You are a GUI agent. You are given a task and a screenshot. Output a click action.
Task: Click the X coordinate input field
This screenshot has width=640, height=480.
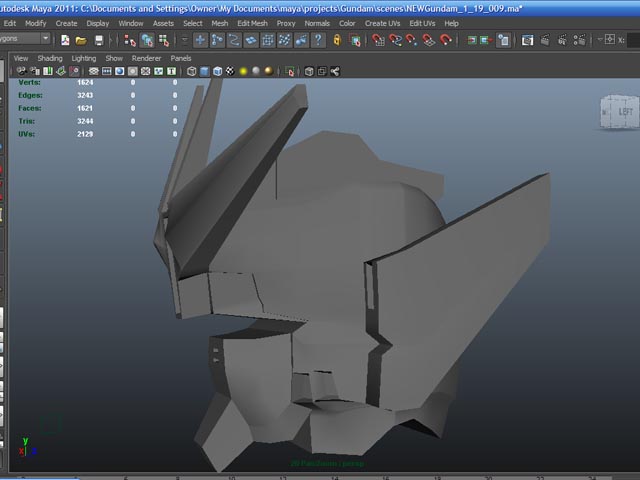click(633, 40)
